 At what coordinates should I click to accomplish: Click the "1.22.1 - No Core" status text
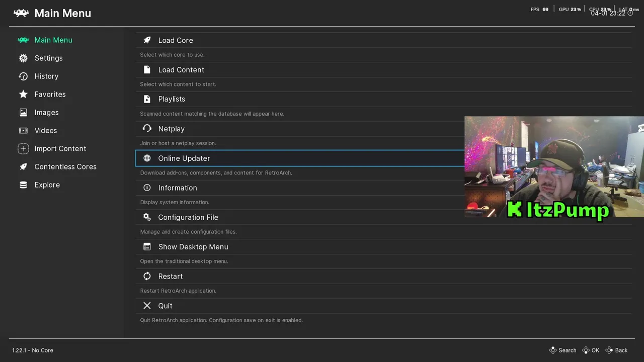33,350
